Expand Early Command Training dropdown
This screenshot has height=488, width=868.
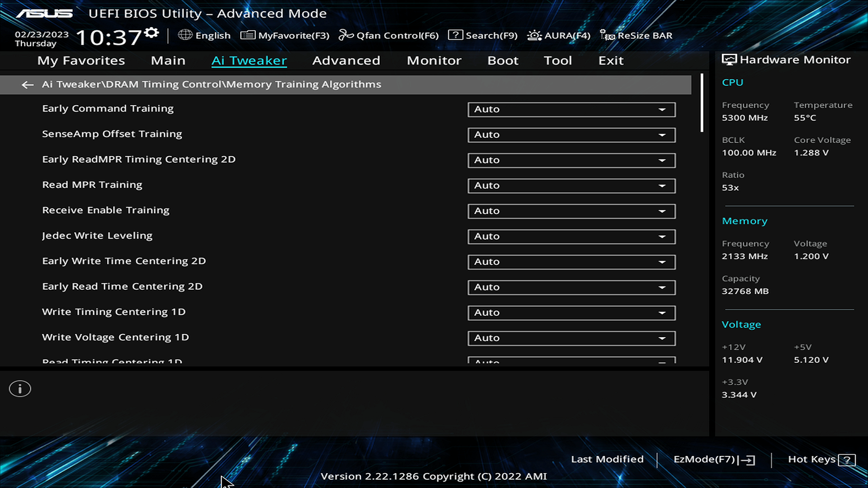tap(571, 109)
